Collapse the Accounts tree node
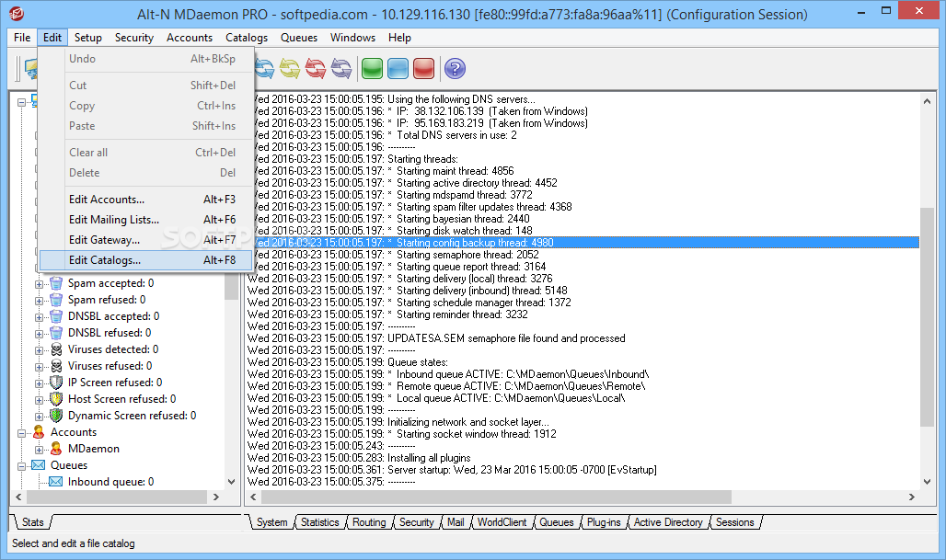The width and height of the screenshot is (946, 560). tap(22, 433)
